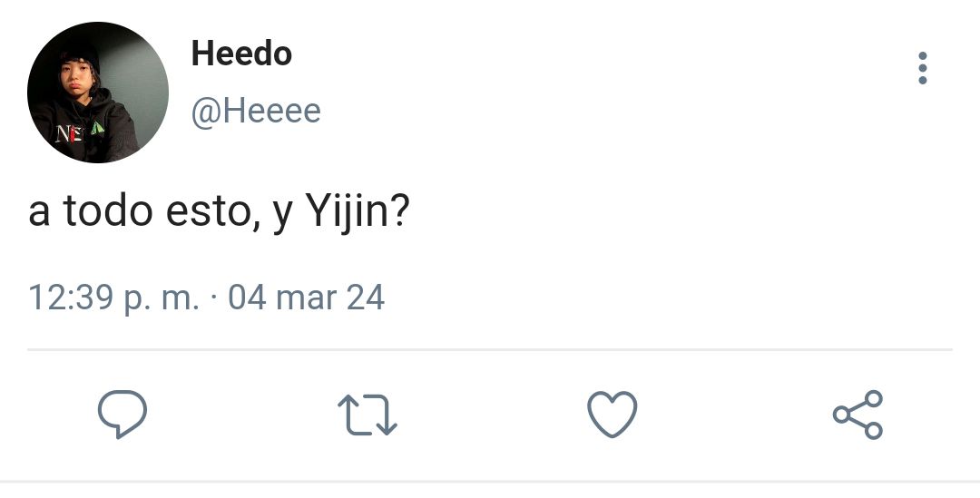Tap the speech bubble comment icon
Viewport: 980px width, 498px height.
pyautogui.click(x=122, y=414)
